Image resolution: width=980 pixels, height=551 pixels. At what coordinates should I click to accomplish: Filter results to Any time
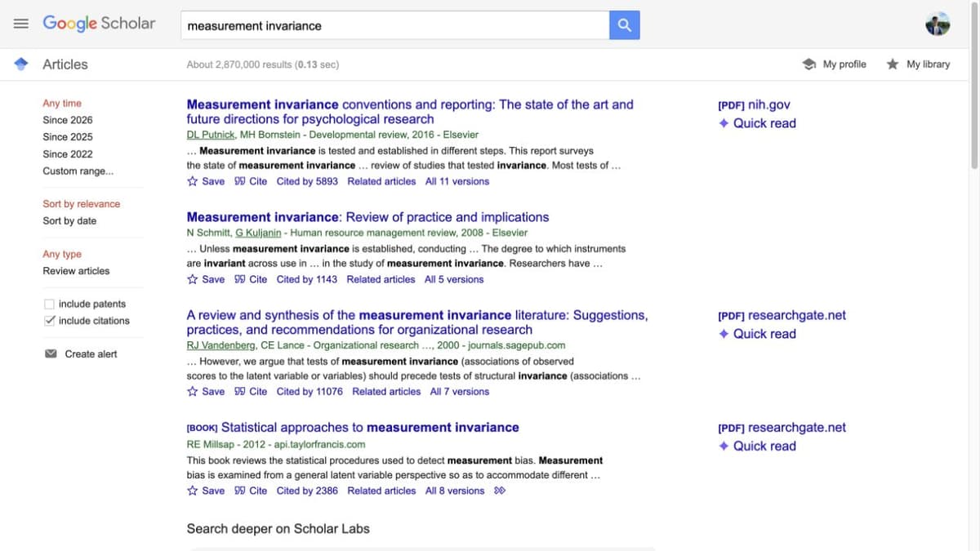pos(62,104)
